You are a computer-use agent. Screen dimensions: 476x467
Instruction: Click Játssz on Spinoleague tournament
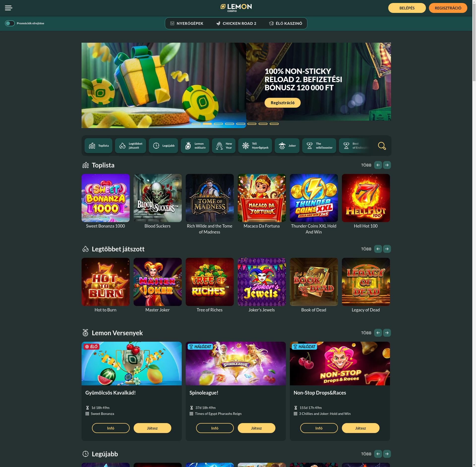257,428
